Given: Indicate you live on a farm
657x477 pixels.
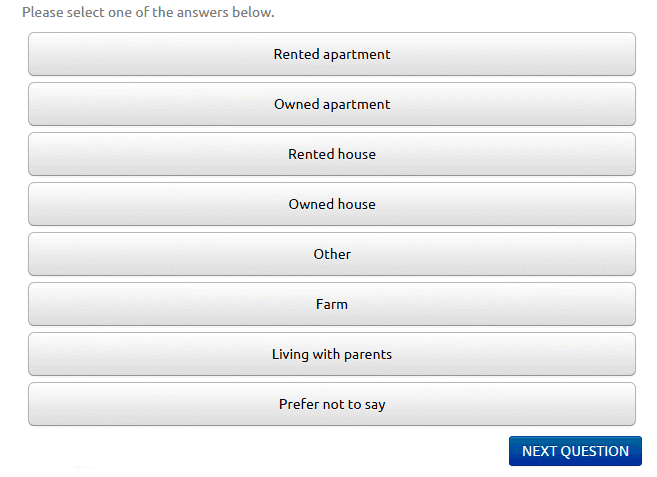Looking at the screenshot, I should pyautogui.click(x=332, y=304).
